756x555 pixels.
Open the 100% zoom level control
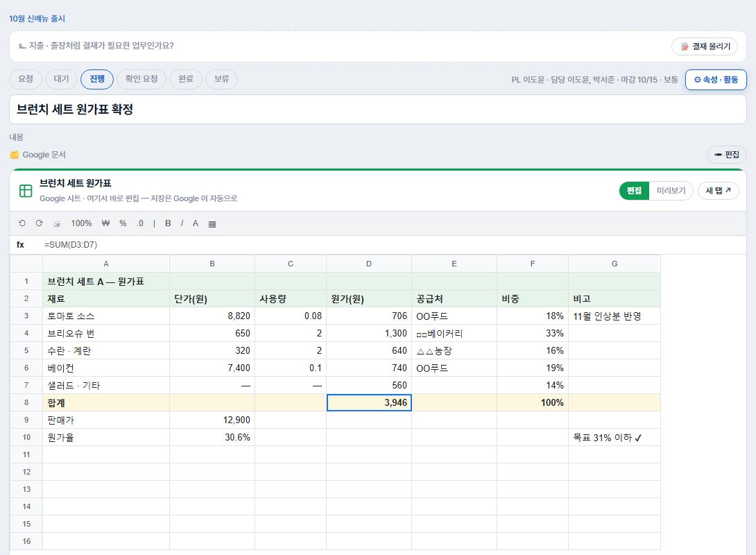click(x=81, y=223)
